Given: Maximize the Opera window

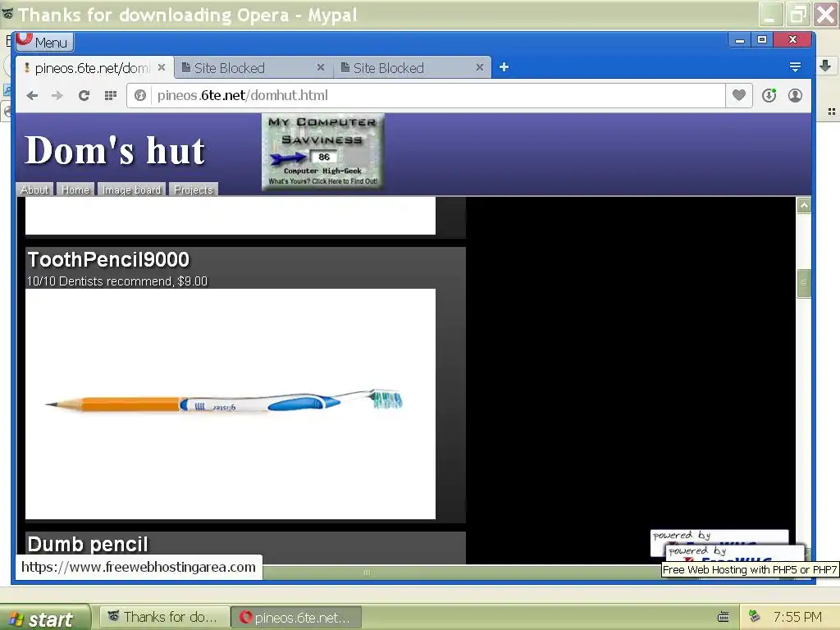Looking at the screenshot, I should tap(762, 39).
